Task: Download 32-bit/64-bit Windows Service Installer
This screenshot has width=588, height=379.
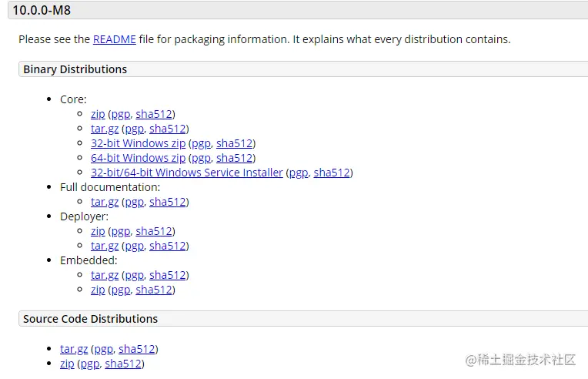Action: [186, 173]
